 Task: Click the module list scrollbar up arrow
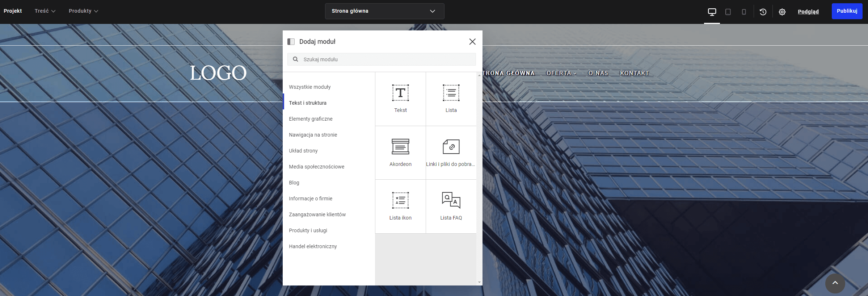[479, 75]
